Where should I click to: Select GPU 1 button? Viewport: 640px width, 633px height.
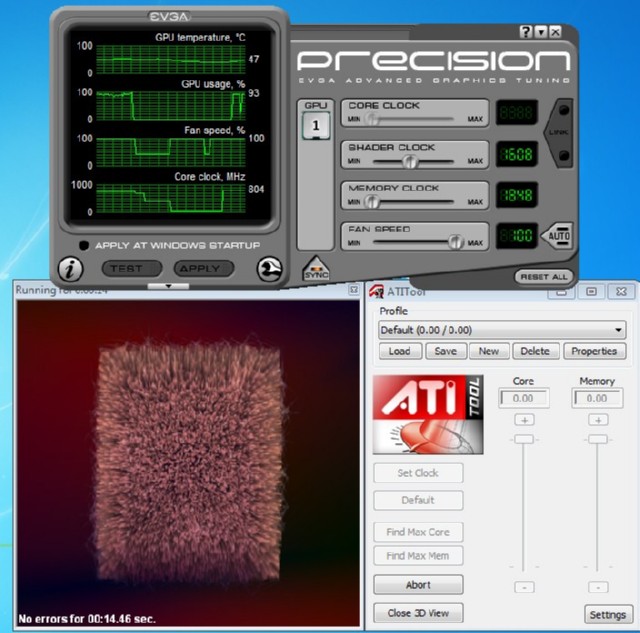click(316, 125)
